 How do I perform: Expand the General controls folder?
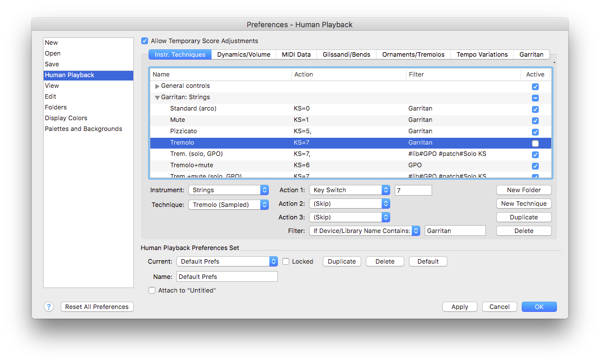pos(157,86)
